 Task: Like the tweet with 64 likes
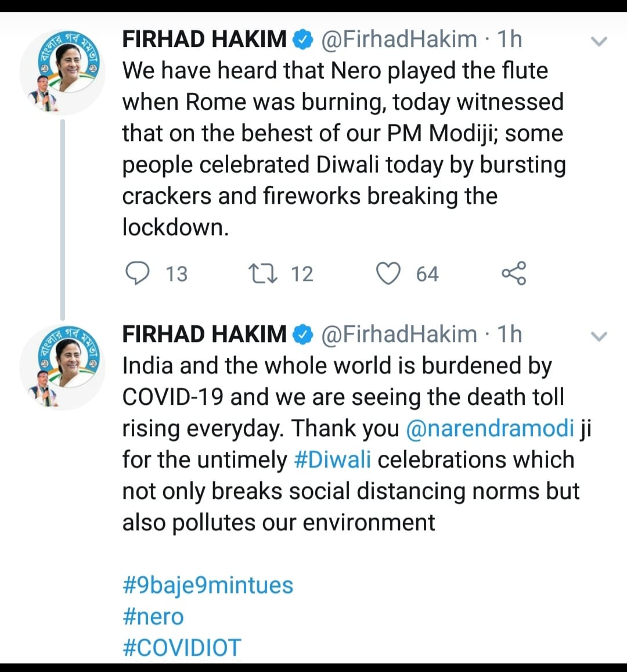[x=388, y=274]
